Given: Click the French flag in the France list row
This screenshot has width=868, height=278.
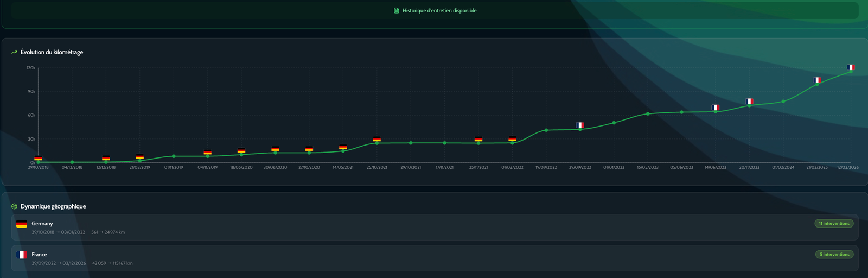Looking at the screenshot, I should pos(22,255).
